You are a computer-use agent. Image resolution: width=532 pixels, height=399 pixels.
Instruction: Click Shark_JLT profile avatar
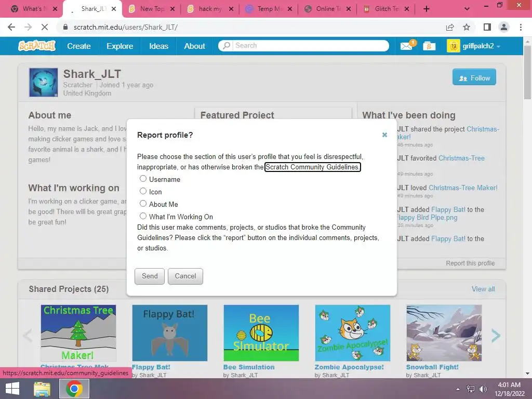(43, 83)
